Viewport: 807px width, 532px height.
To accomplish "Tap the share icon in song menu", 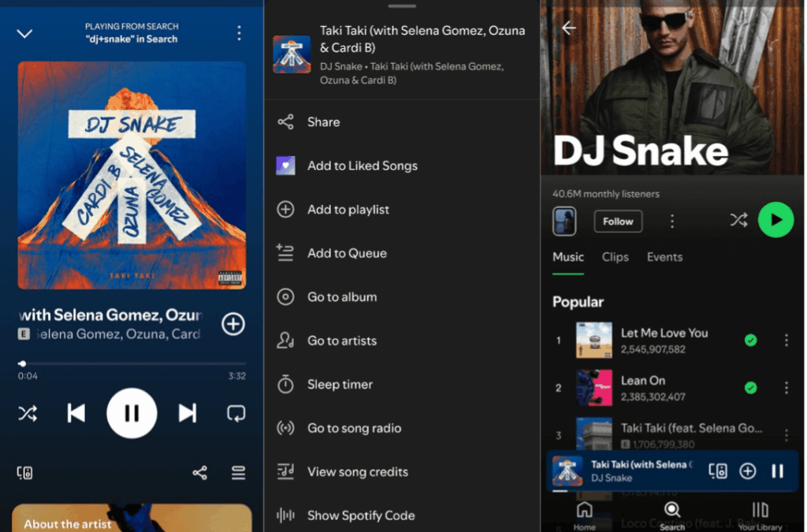I will [x=285, y=122].
